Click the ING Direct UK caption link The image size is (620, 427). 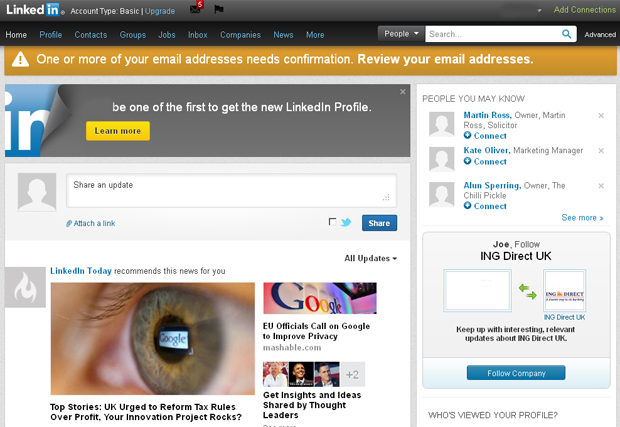tap(564, 317)
